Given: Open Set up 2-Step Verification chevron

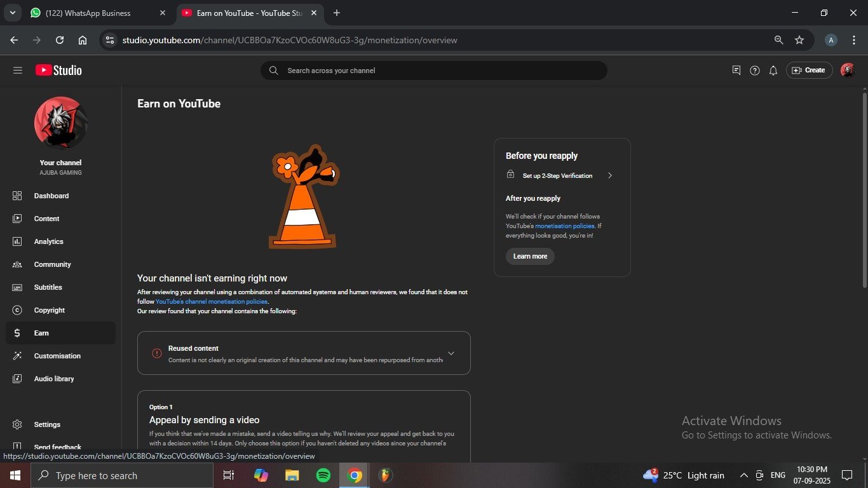Looking at the screenshot, I should point(609,175).
